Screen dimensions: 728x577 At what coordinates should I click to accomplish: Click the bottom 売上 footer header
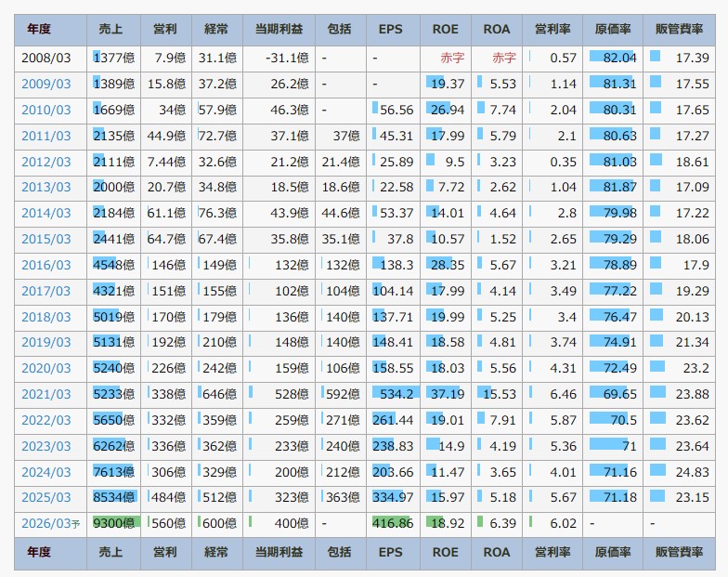click(113, 553)
